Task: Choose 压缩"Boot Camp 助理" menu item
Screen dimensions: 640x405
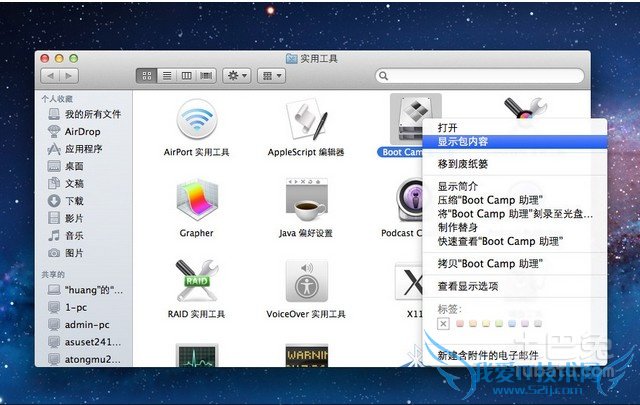Action: pyautogui.click(x=514, y=200)
